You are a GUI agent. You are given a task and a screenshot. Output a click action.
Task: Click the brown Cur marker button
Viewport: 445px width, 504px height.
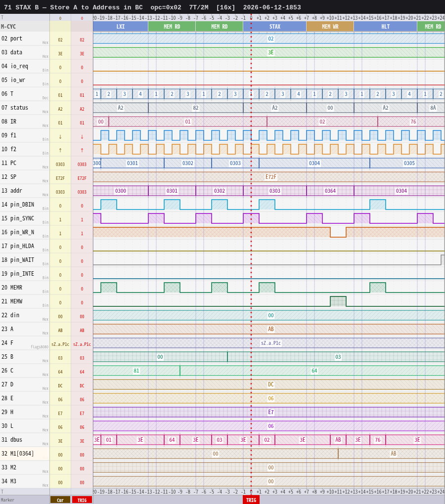60,500
